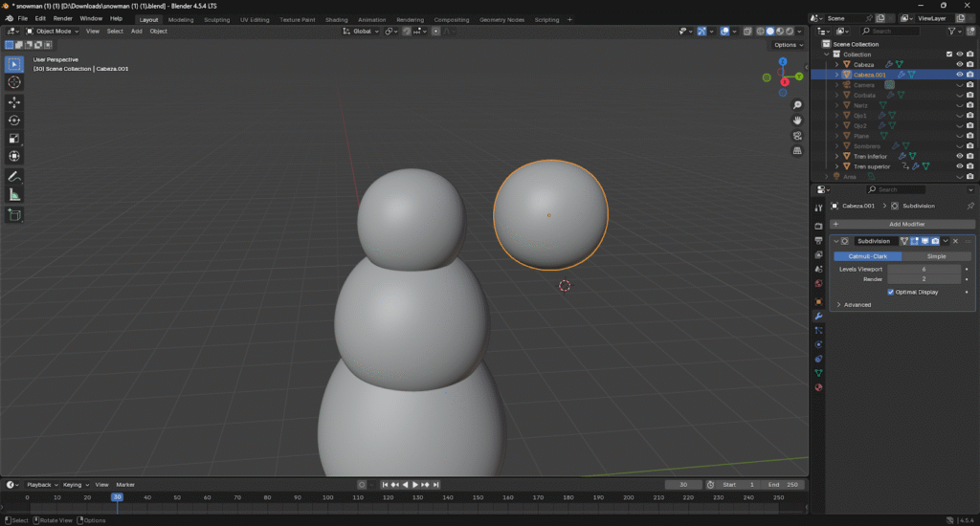Select the Move tool in the toolbar
This screenshot has height=526, width=980.
[14, 101]
